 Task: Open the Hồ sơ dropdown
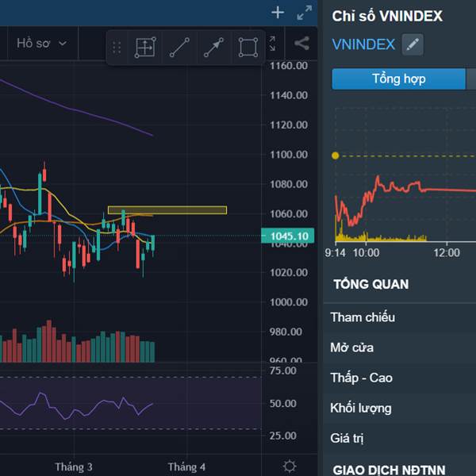click(x=42, y=44)
